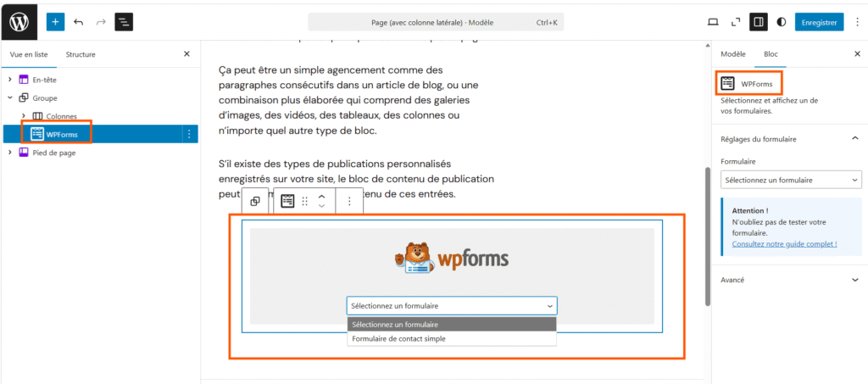Expand the Colonnes tree item

pyautogui.click(x=23, y=115)
